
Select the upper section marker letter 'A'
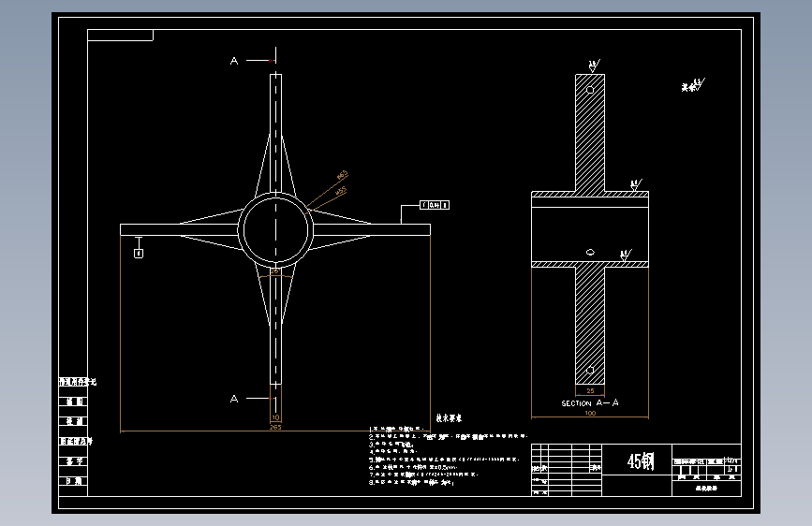(234, 61)
